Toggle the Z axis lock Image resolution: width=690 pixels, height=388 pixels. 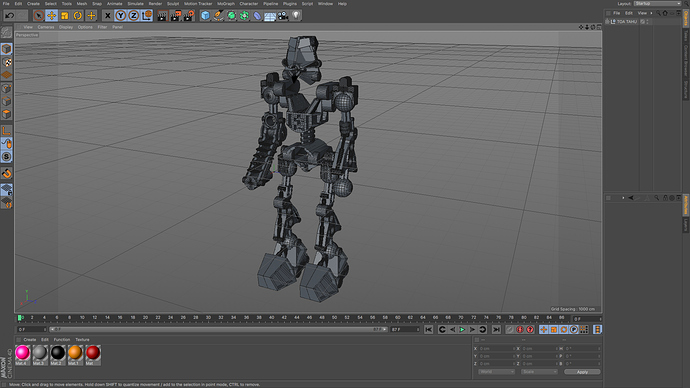coord(134,15)
